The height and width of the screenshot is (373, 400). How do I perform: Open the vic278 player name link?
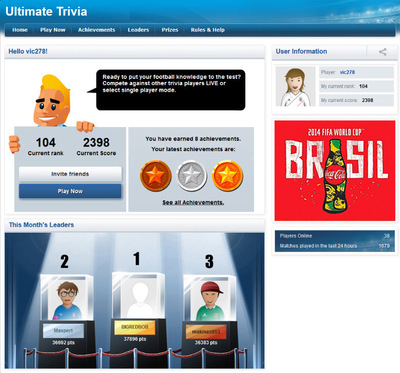[347, 72]
